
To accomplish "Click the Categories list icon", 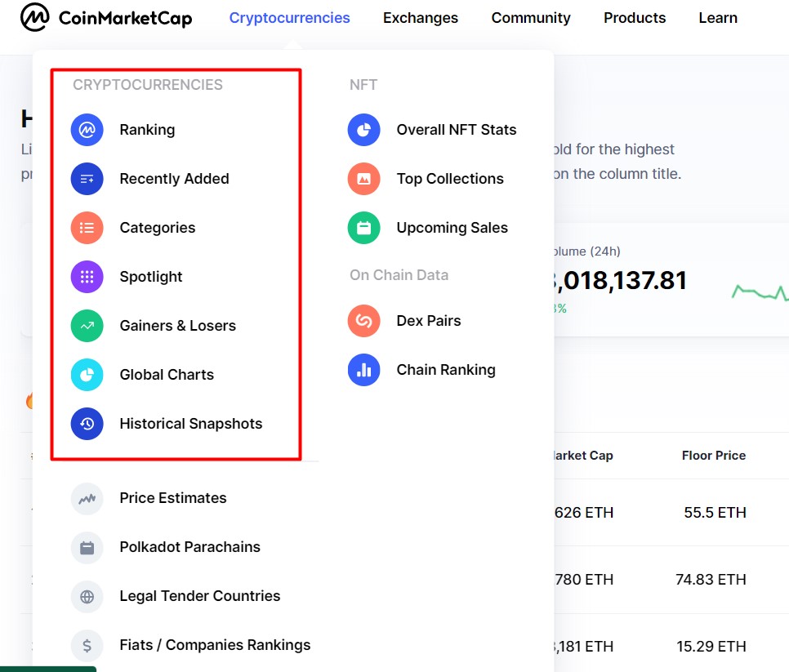I will tap(87, 227).
